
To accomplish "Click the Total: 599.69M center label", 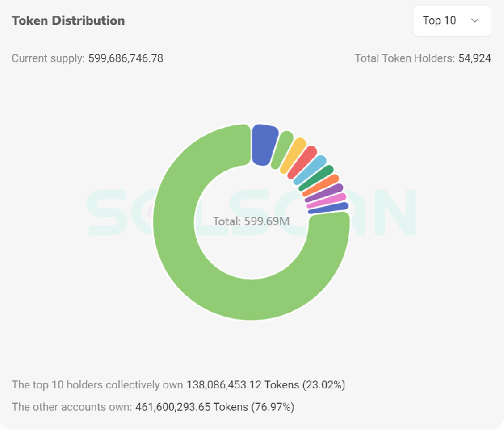I will tap(252, 221).
